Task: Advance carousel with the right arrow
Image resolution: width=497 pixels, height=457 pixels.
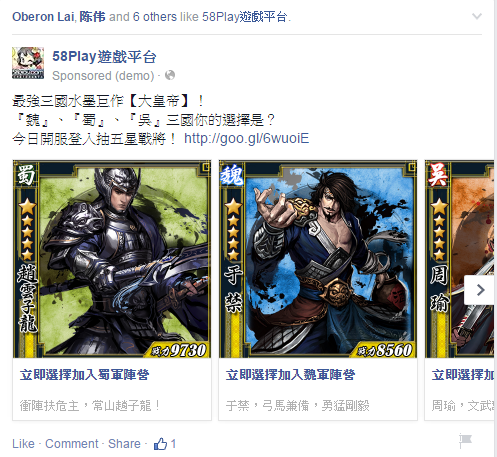Action: 479,290
